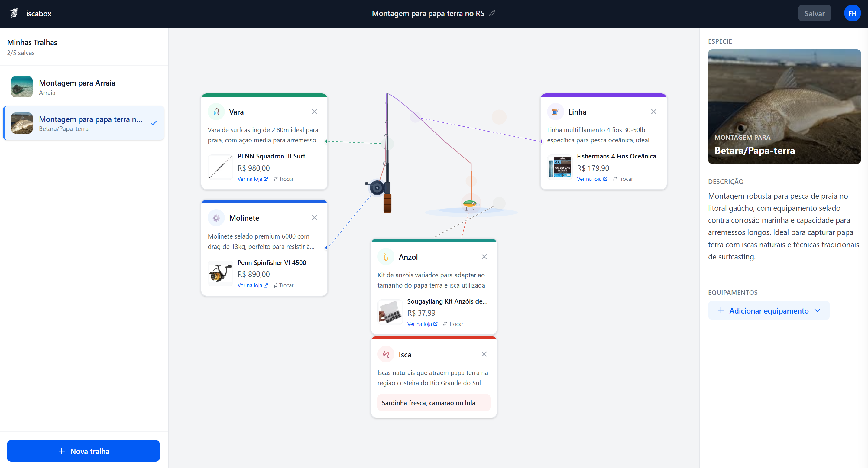The height and width of the screenshot is (468, 868).
Task: Click the Betara/Papa-terra species image
Action: [784, 106]
